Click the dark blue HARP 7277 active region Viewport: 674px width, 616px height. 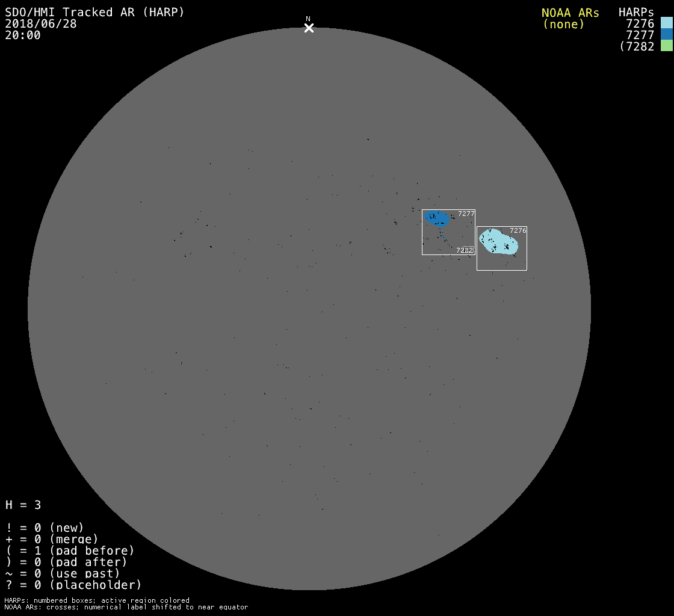point(437,218)
